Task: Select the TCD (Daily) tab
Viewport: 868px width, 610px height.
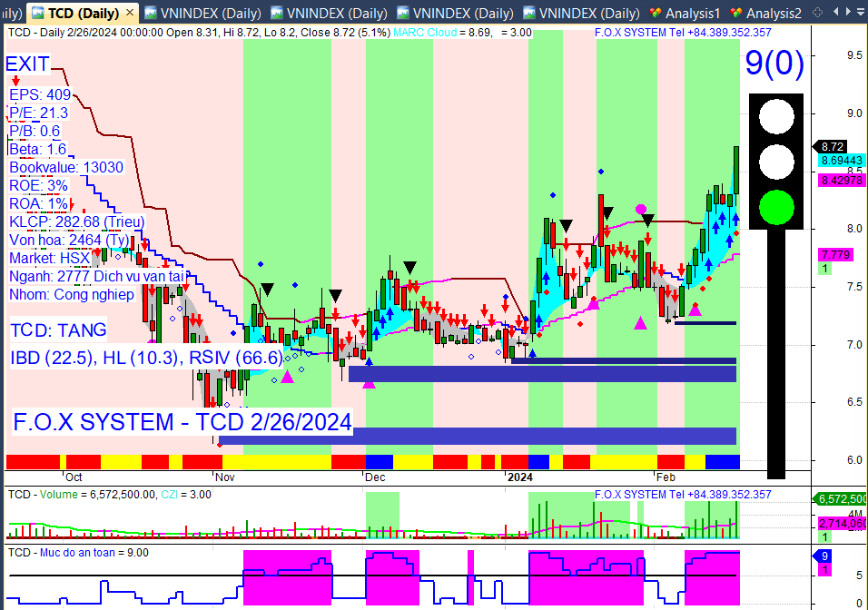Action: [x=83, y=12]
